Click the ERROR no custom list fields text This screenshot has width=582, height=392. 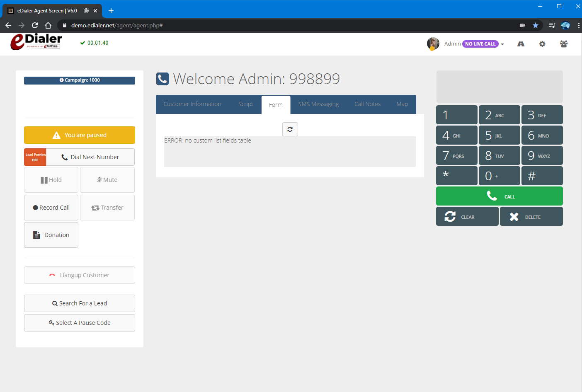tap(208, 140)
